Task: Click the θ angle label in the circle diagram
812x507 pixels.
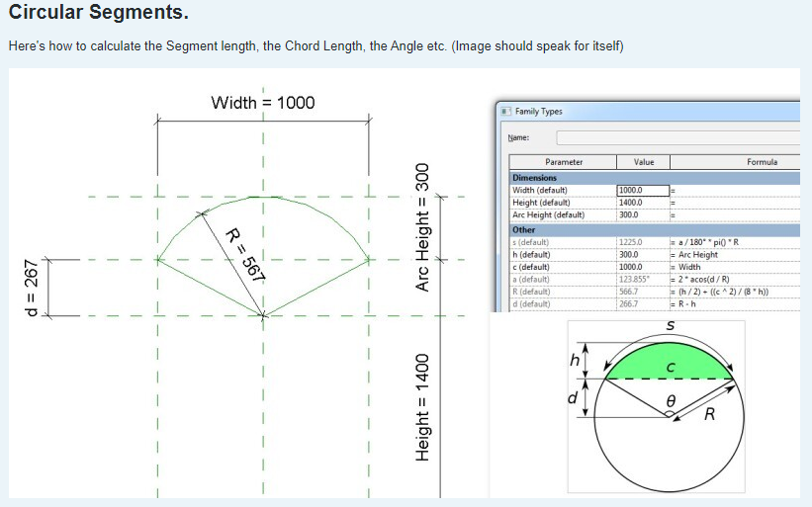Action: click(671, 401)
